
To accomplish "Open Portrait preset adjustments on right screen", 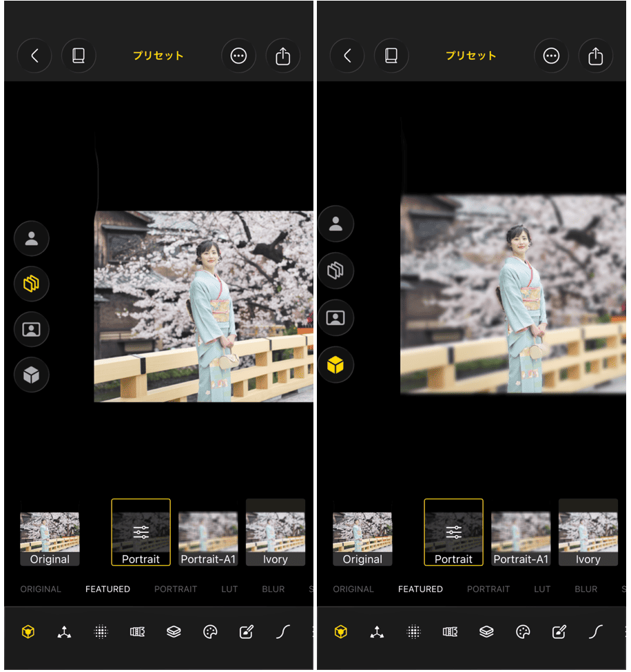I will (x=454, y=532).
